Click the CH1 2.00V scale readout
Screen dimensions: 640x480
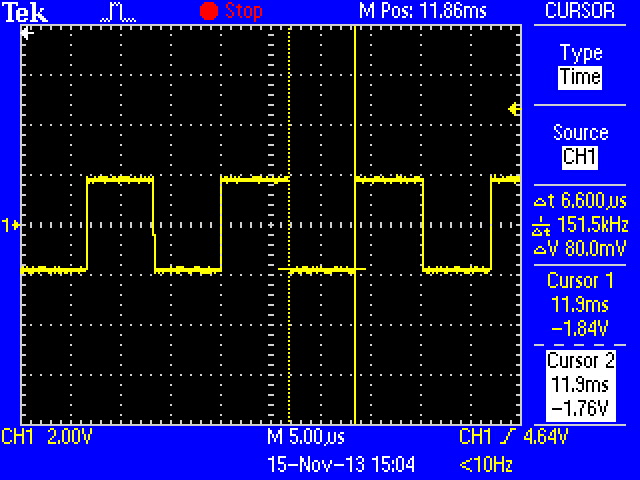[x=47, y=436]
